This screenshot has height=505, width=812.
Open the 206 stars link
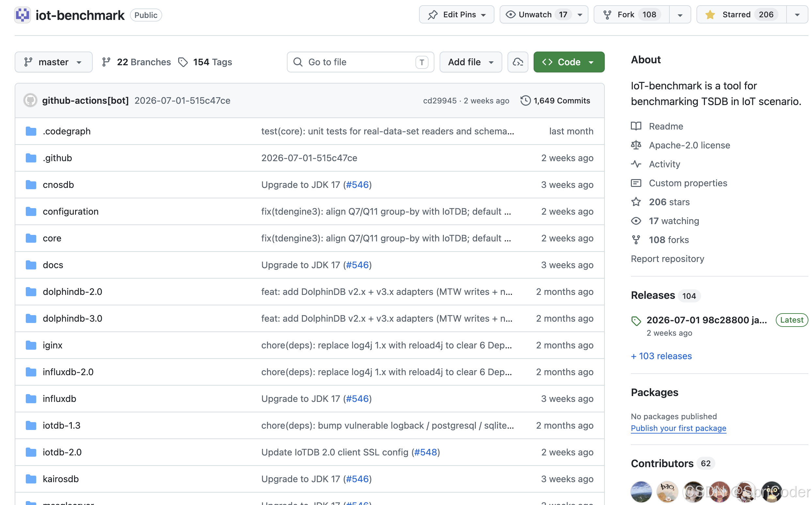click(670, 202)
